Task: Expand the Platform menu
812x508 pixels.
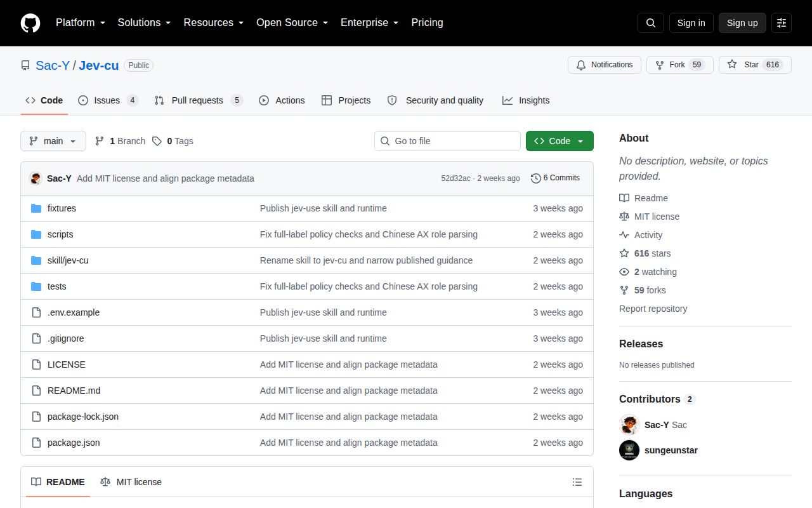Action: tap(80, 23)
